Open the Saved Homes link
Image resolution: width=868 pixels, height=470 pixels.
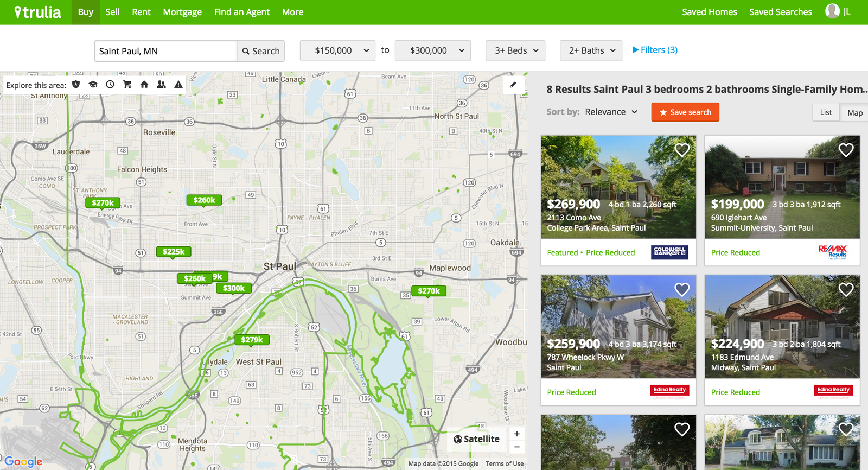coord(709,12)
